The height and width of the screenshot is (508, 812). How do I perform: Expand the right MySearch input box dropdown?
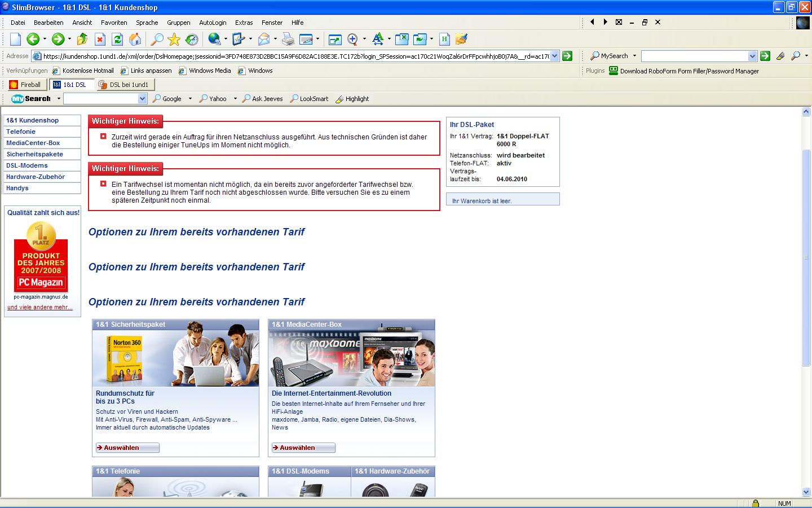point(752,56)
